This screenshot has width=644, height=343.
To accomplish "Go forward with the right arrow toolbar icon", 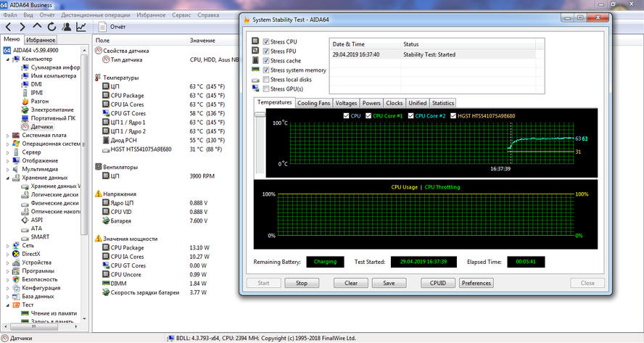I will [x=22, y=27].
